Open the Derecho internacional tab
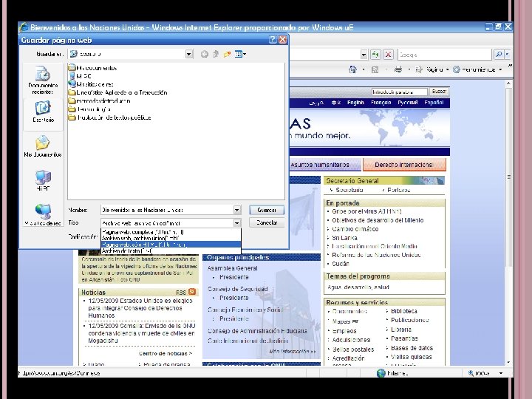 pos(404,165)
